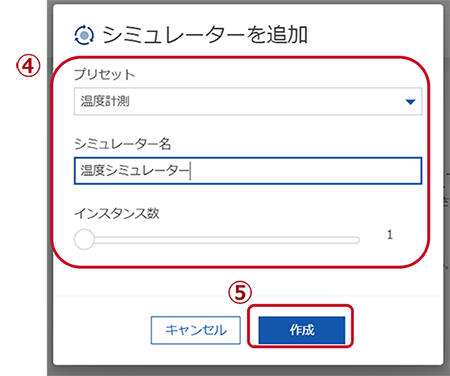
Task: Click the simulator icon beside the dialog title
Action: 84,35
